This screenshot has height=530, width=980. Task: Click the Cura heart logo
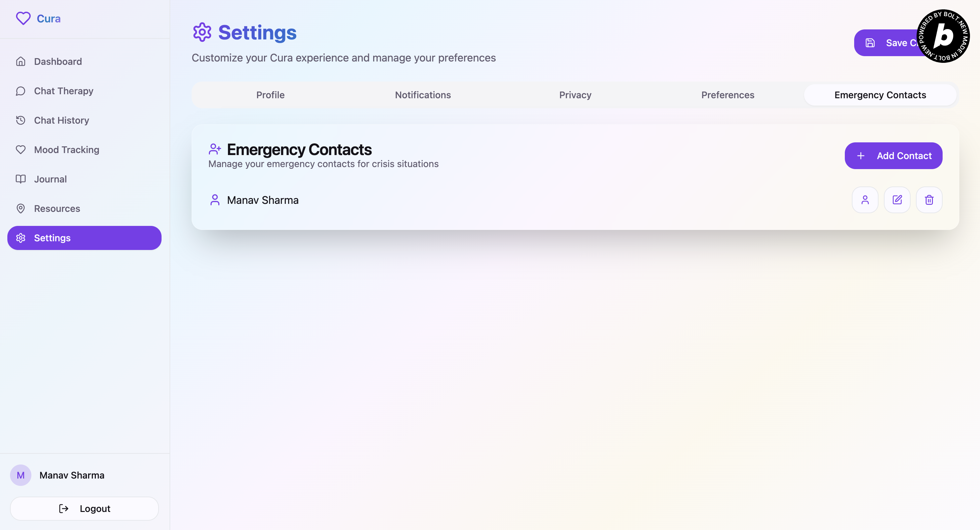23,18
